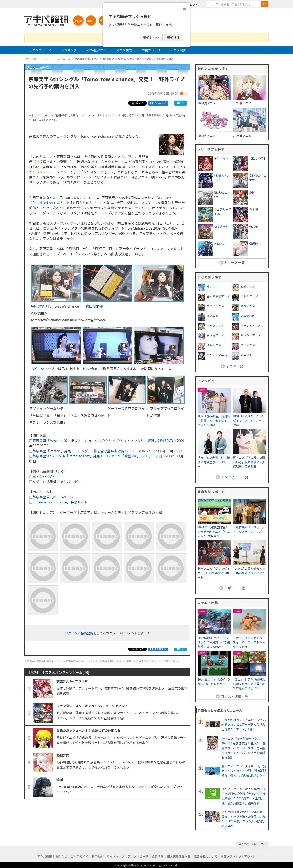Open first-ranked 昨日もっとも読まれたニュース article

[244, 724]
